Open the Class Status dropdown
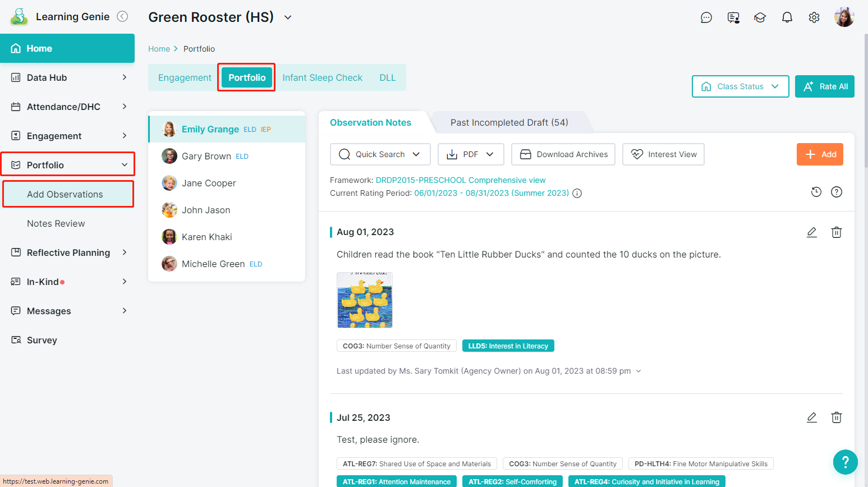This screenshot has width=868, height=487. [740, 86]
